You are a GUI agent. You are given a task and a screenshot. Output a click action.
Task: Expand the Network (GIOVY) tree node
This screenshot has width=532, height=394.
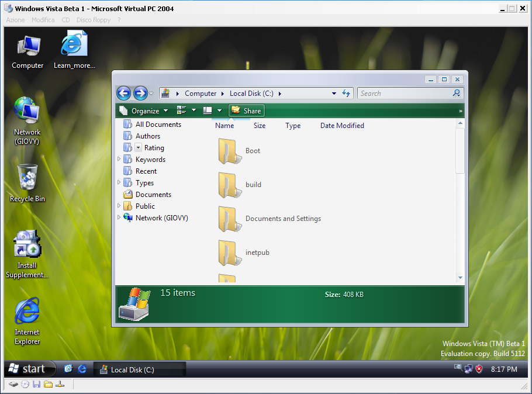coord(119,217)
